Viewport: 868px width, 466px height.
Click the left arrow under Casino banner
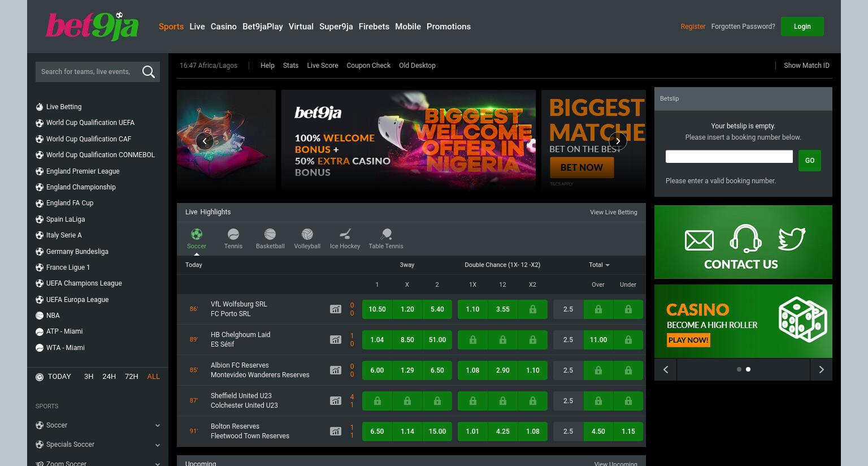point(666,369)
